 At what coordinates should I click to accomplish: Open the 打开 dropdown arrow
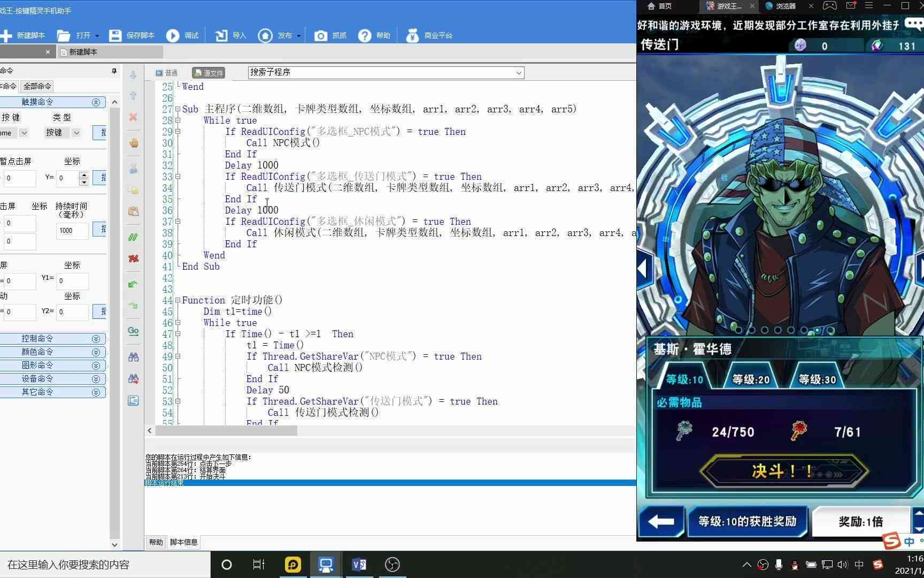97,36
